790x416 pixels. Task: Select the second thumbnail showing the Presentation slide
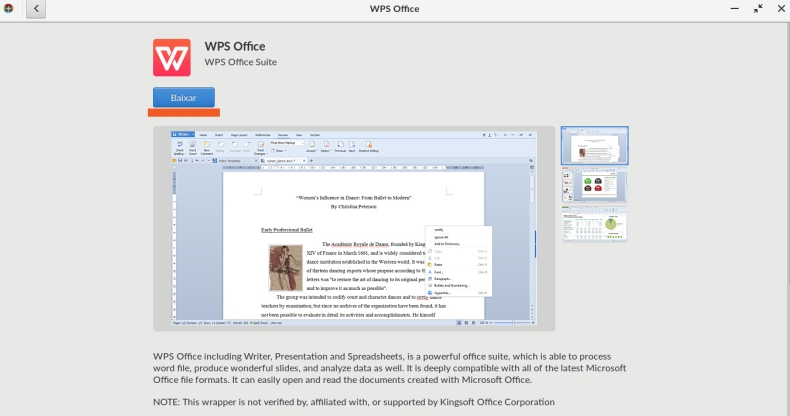(595, 185)
